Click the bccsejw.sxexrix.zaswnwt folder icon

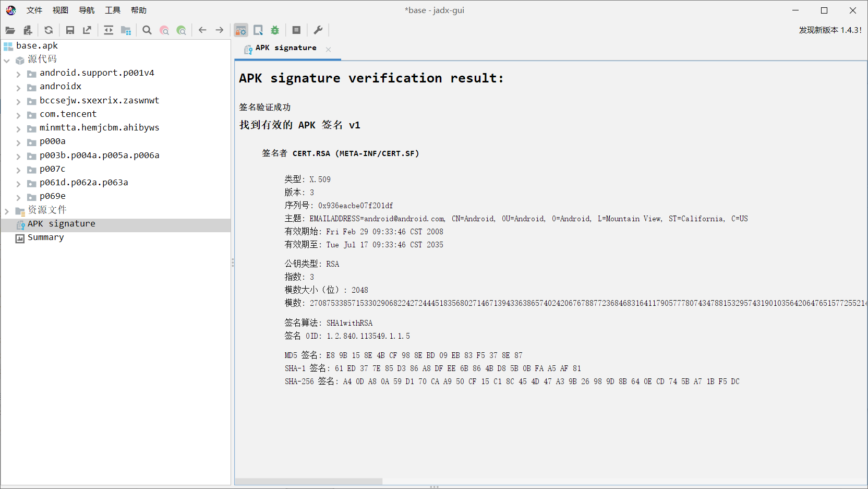coord(32,102)
